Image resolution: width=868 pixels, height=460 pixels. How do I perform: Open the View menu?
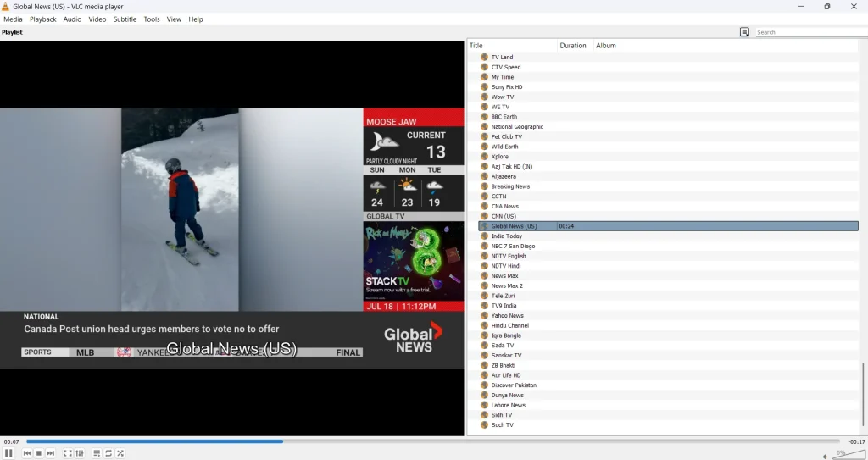click(174, 19)
